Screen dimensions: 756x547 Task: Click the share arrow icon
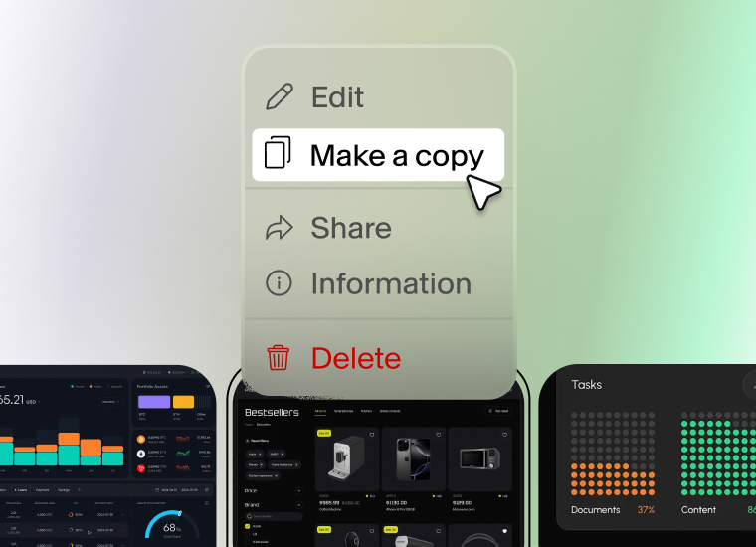click(x=280, y=228)
